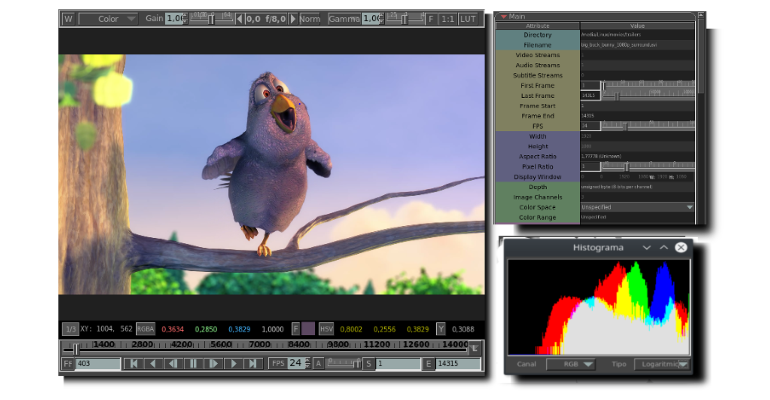Click the bird video frame in viewer

point(272,174)
